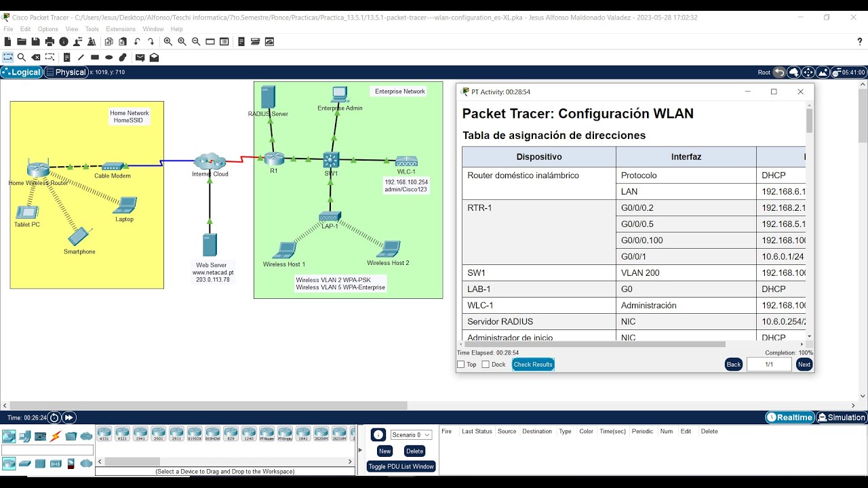Viewport: 868px width, 488px height.
Task: Print with printer icon
Action: pyautogui.click(x=50, y=41)
